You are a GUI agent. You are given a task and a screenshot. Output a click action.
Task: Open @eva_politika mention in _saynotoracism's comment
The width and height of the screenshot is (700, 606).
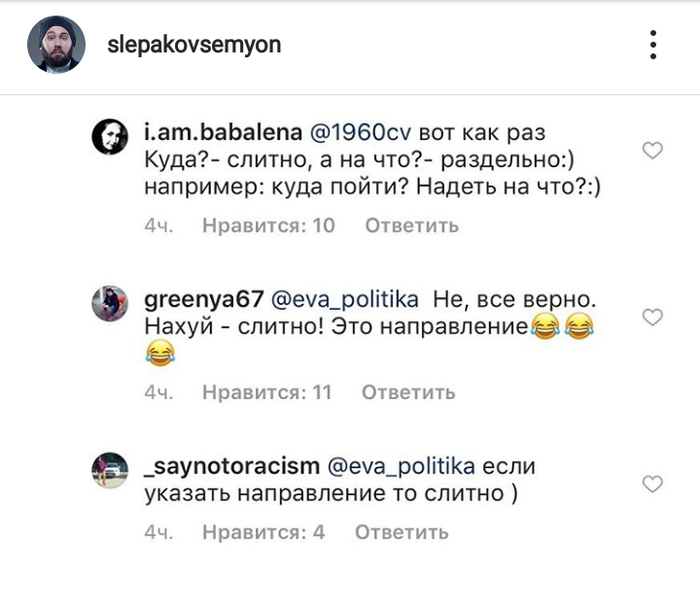pyautogui.click(x=401, y=467)
